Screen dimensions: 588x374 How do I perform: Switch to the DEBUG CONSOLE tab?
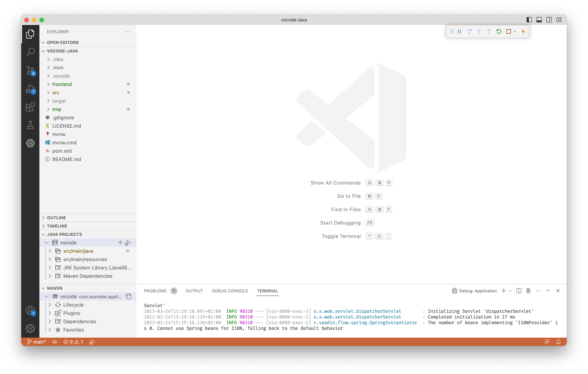[230, 291]
